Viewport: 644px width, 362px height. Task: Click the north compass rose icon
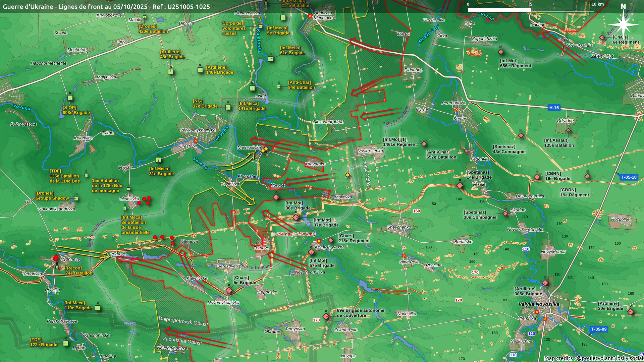coord(623,24)
